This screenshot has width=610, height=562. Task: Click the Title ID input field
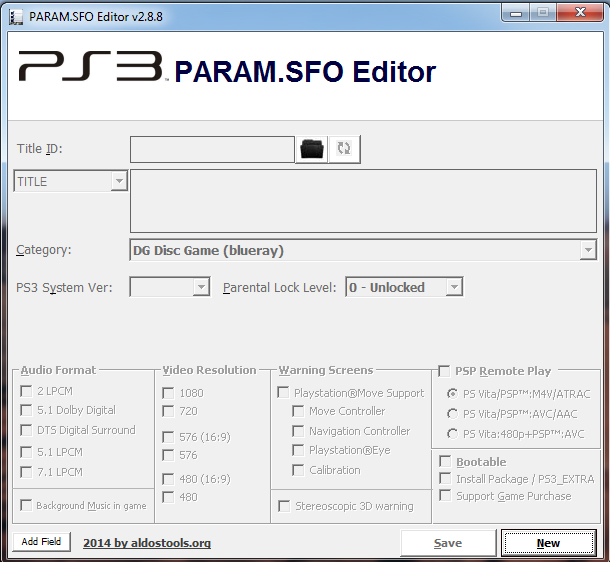(212, 149)
